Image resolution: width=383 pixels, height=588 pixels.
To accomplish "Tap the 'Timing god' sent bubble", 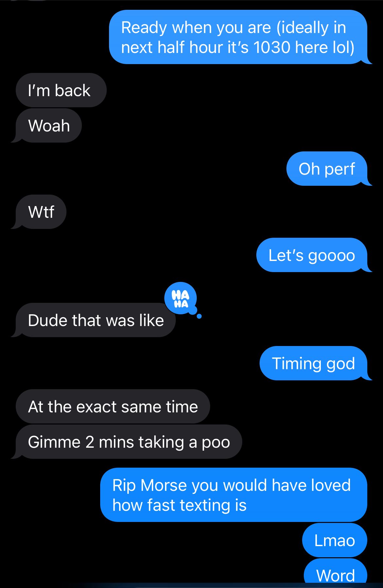I will 314,363.
